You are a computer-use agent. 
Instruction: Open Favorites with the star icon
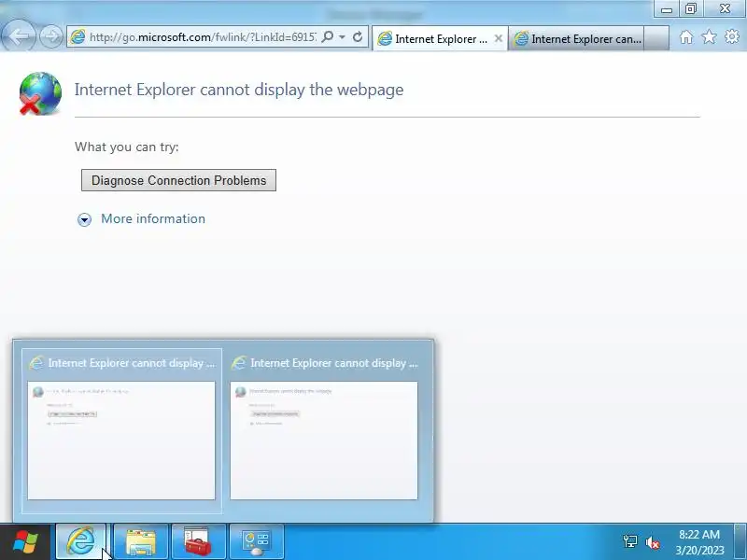(x=709, y=36)
